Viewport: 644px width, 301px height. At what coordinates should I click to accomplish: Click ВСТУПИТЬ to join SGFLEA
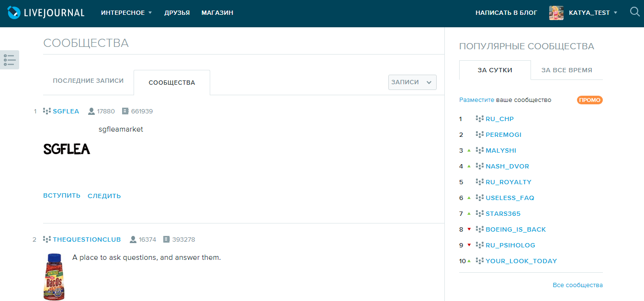point(62,196)
